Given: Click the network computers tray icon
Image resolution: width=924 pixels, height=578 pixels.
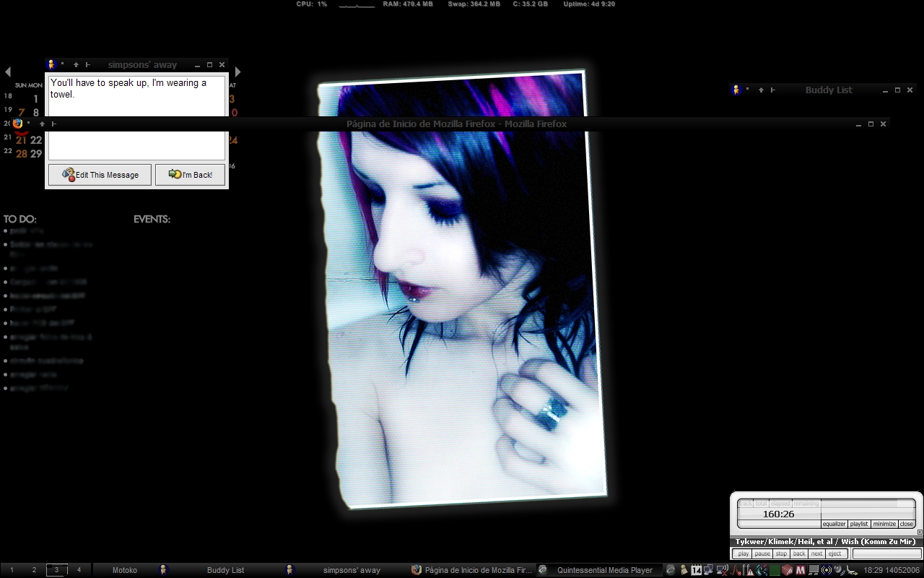Looking at the screenshot, I should 708,570.
